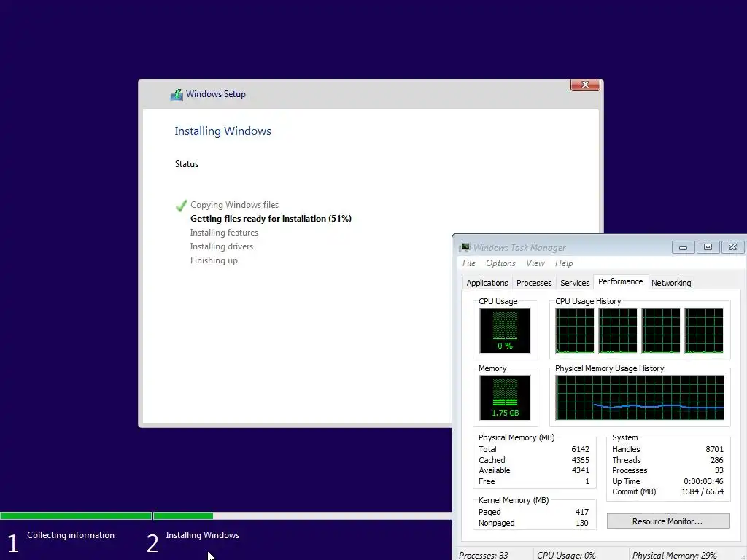Switch to the Applications tab
747x560 pixels.
487,283
